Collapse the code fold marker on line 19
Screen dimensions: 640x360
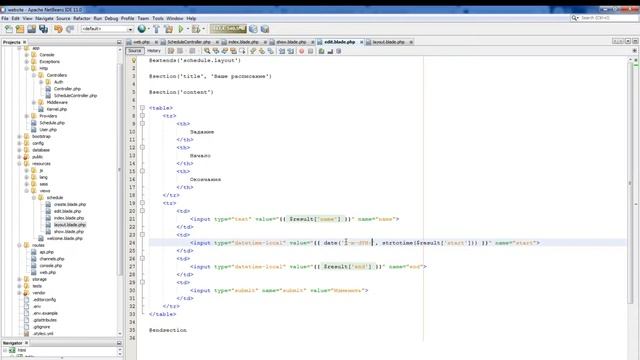click(x=142, y=203)
